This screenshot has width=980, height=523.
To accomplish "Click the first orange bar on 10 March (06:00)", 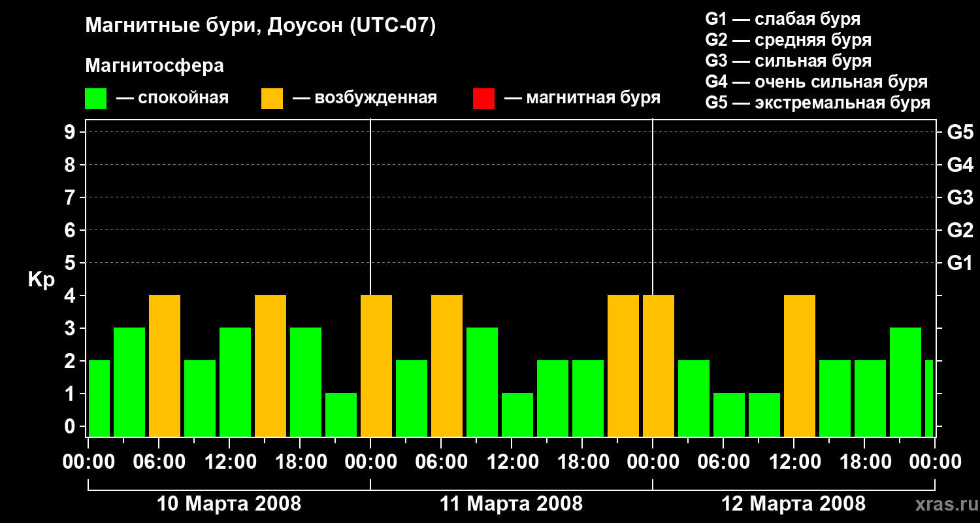I will click(165, 366).
